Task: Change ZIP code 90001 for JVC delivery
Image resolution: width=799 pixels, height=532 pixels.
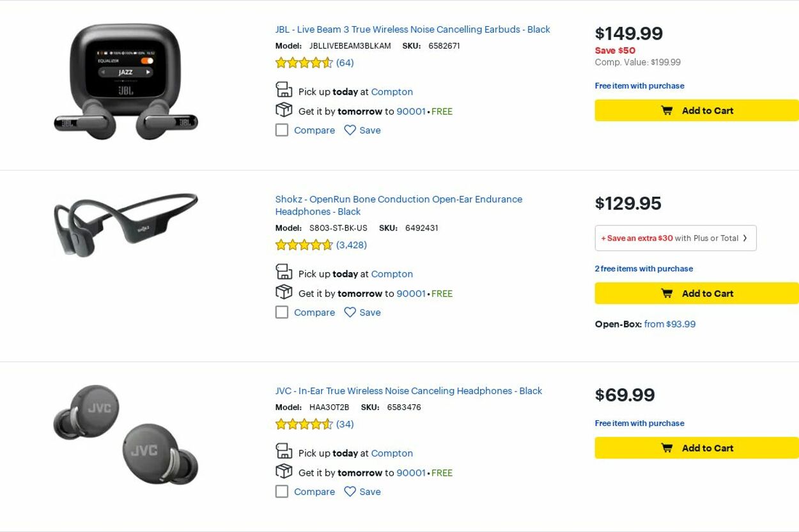Action: 410,473
